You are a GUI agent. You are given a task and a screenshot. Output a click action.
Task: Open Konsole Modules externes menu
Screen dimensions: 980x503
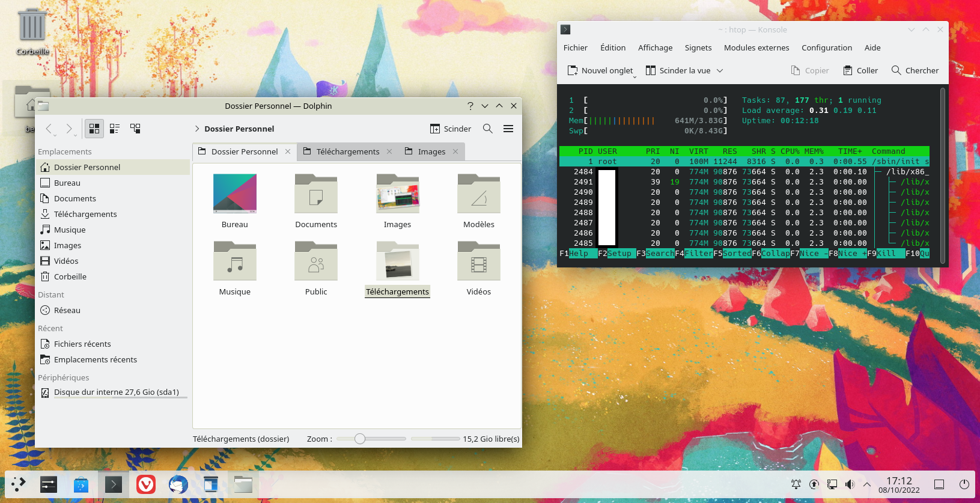[x=756, y=47]
